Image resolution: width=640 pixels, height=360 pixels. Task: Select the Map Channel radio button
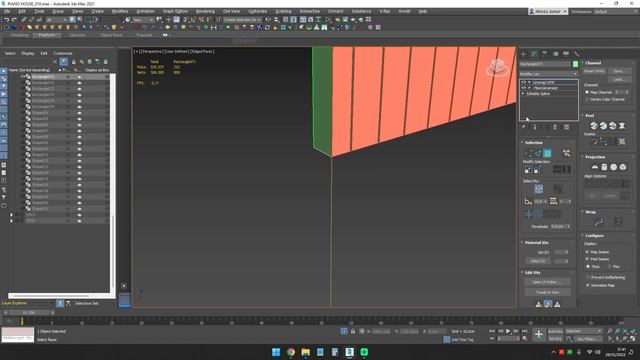click(587, 92)
